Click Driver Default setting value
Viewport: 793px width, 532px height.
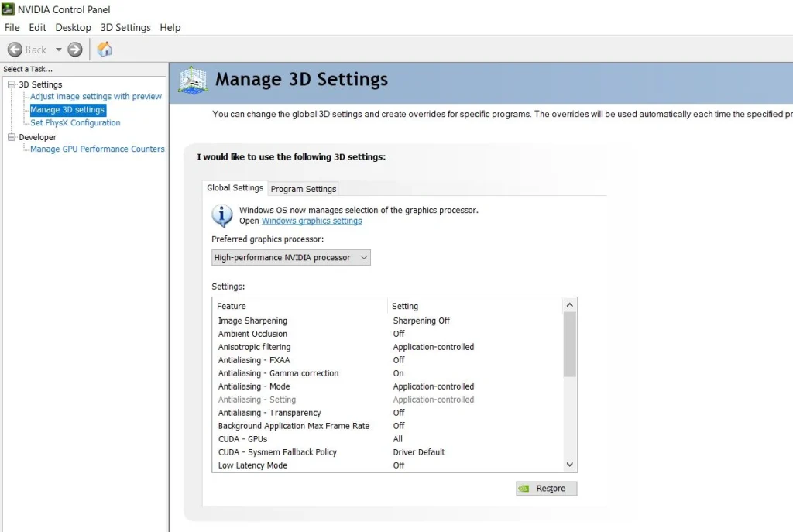[419, 452]
